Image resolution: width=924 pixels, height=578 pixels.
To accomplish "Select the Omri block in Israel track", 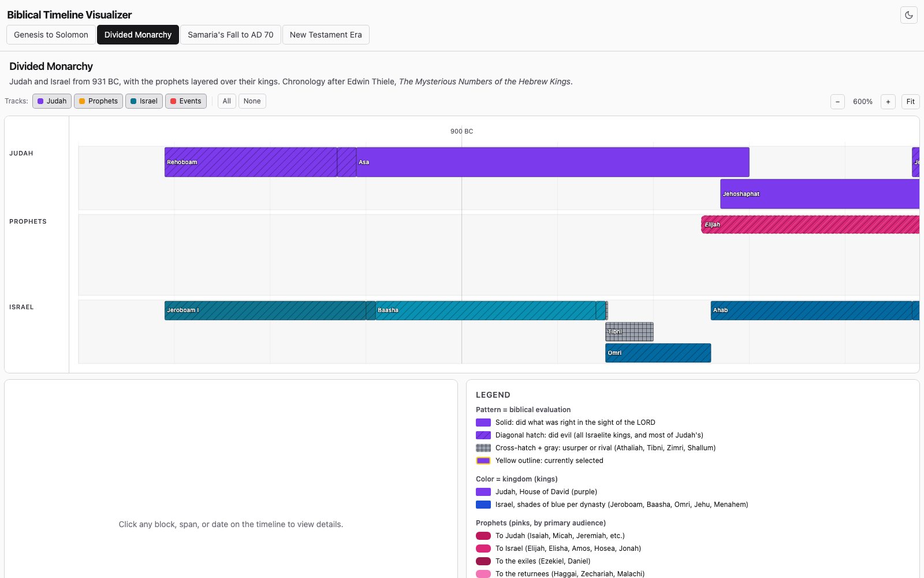I will pyautogui.click(x=658, y=353).
